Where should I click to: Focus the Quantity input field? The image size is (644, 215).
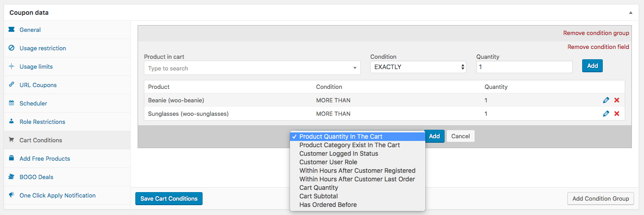click(524, 67)
